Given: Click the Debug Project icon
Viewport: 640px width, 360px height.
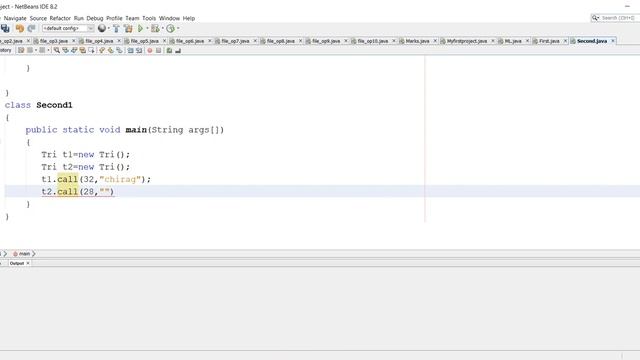Looking at the screenshot, I should pos(155,29).
